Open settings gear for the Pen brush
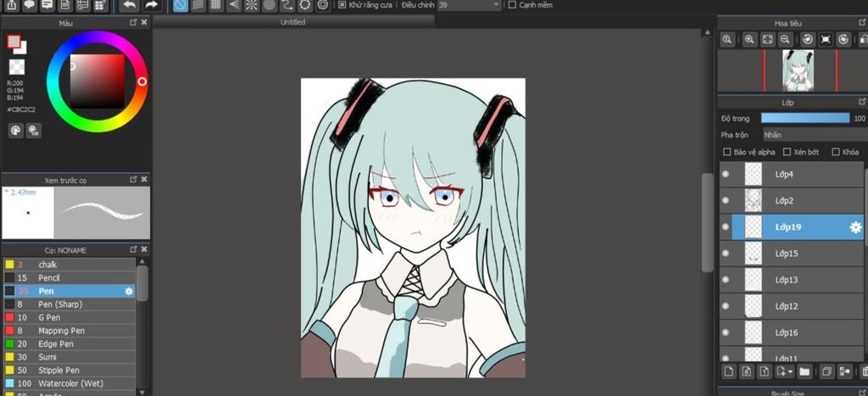This screenshot has height=396, width=868. pyautogui.click(x=129, y=292)
